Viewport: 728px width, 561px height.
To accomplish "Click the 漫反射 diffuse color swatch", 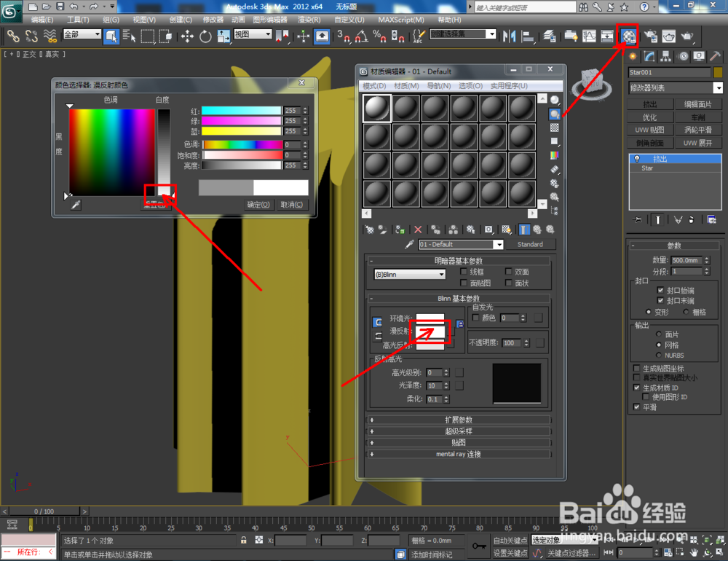I will pyautogui.click(x=430, y=331).
